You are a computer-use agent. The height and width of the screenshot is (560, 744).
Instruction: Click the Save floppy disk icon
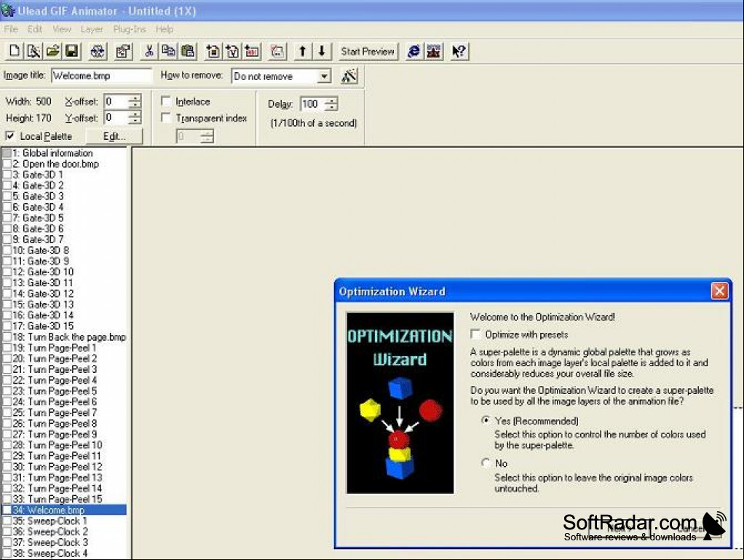[72, 51]
